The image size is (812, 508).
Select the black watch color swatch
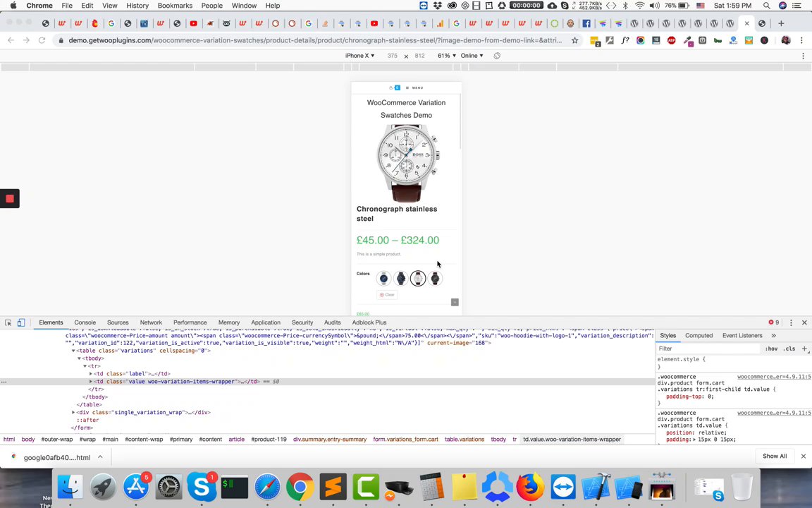435,279
